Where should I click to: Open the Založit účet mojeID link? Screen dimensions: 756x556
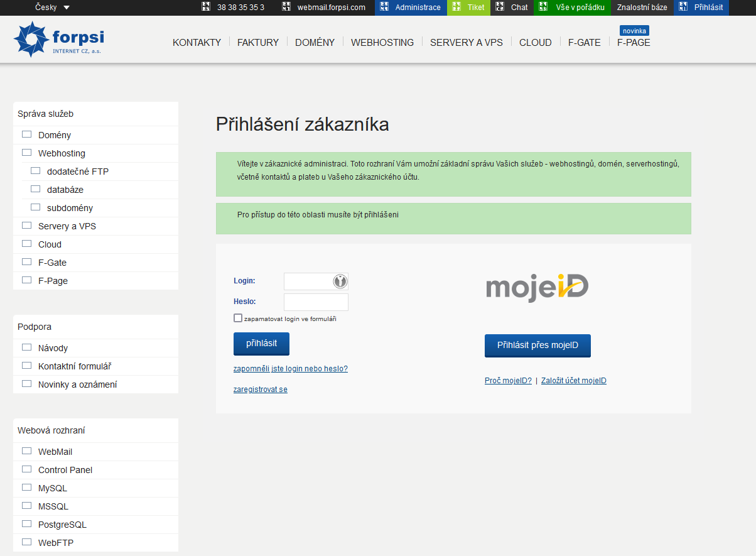574,381
